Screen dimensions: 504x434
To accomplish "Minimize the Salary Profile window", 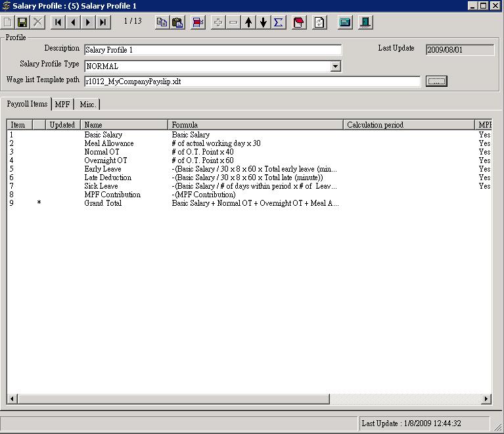I will [x=472, y=5].
